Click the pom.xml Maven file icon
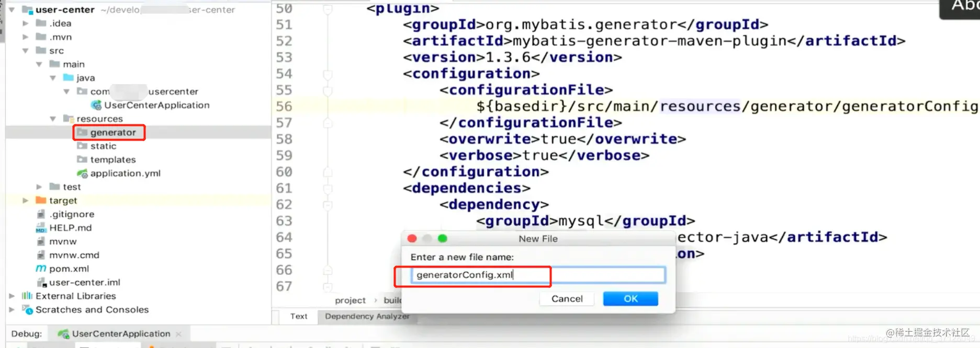This screenshot has height=348, width=980. coord(41,269)
